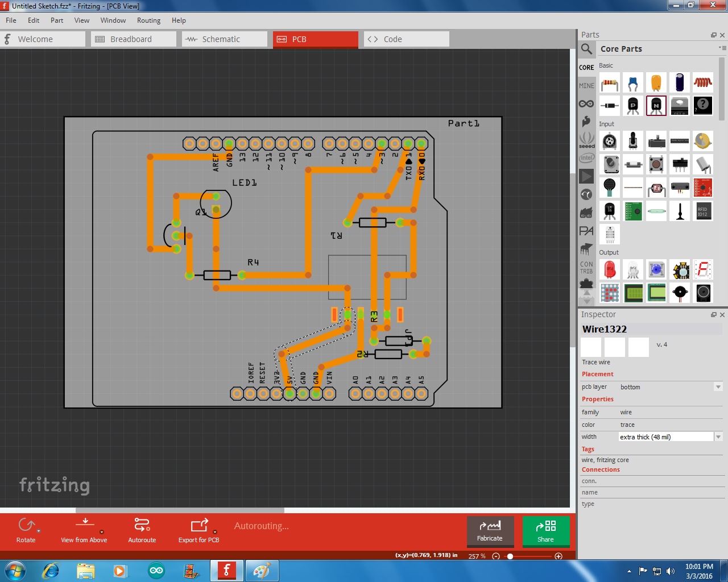The image size is (728, 582).
Task: Adjust the zoom slider at the bottom
Action: pyautogui.click(x=511, y=556)
